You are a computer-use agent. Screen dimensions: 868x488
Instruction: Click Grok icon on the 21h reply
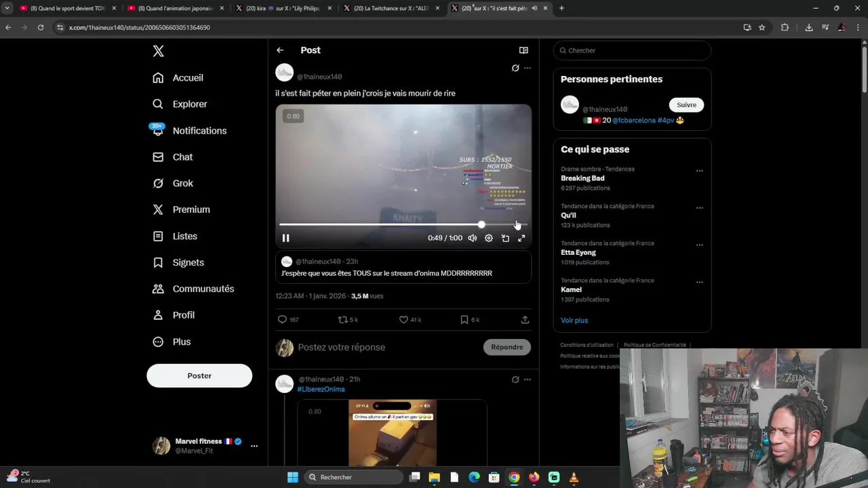[x=515, y=380]
